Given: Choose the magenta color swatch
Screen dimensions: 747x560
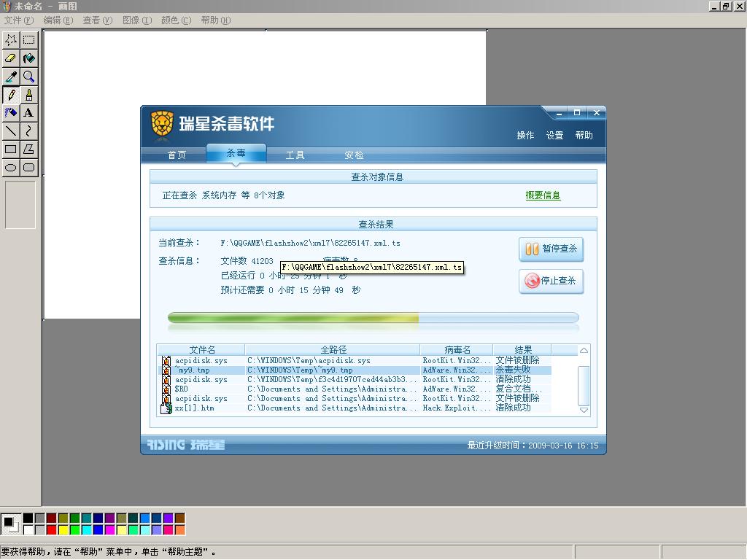Looking at the screenshot, I should tap(110, 529).
